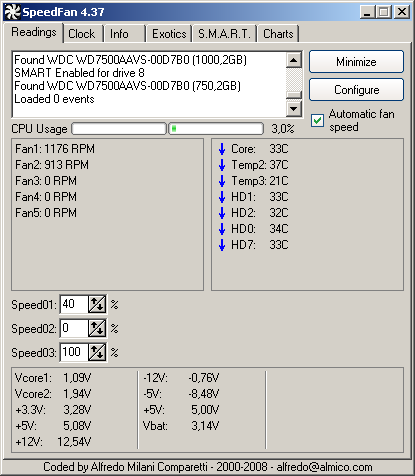Click the log scrollbar down arrow
The height and width of the screenshot is (476, 415).
[294, 109]
